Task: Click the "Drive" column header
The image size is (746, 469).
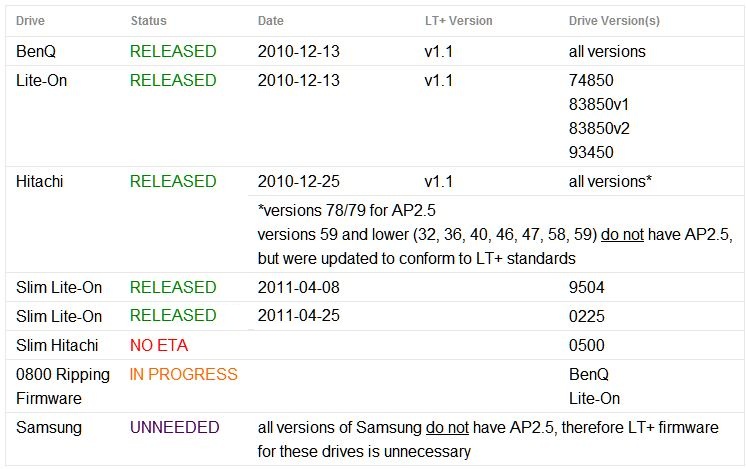Action: click(x=32, y=20)
